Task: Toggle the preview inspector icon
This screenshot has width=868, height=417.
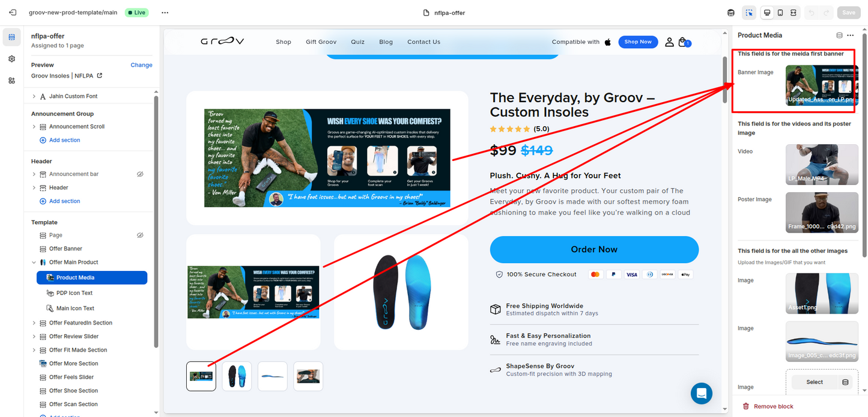Action: [x=749, y=13]
